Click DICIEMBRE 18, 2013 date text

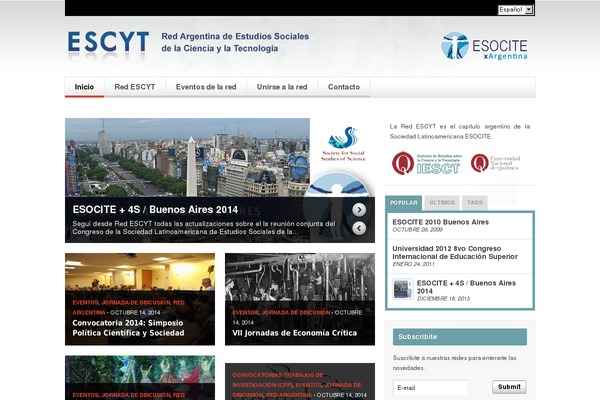443,299
